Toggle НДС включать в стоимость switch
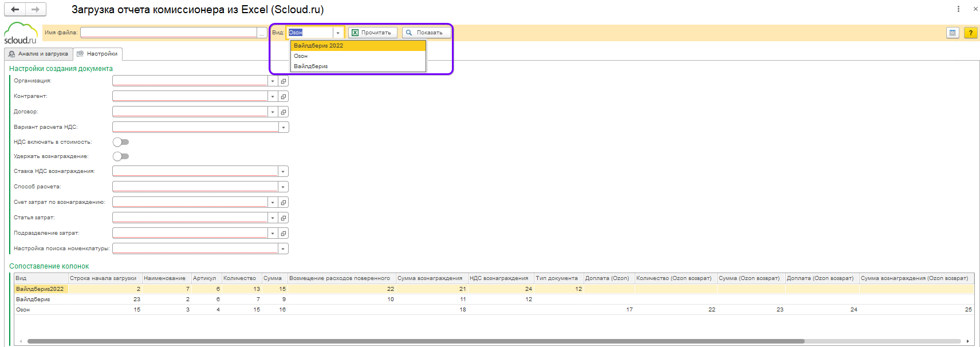The image size is (980, 347). point(121,142)
